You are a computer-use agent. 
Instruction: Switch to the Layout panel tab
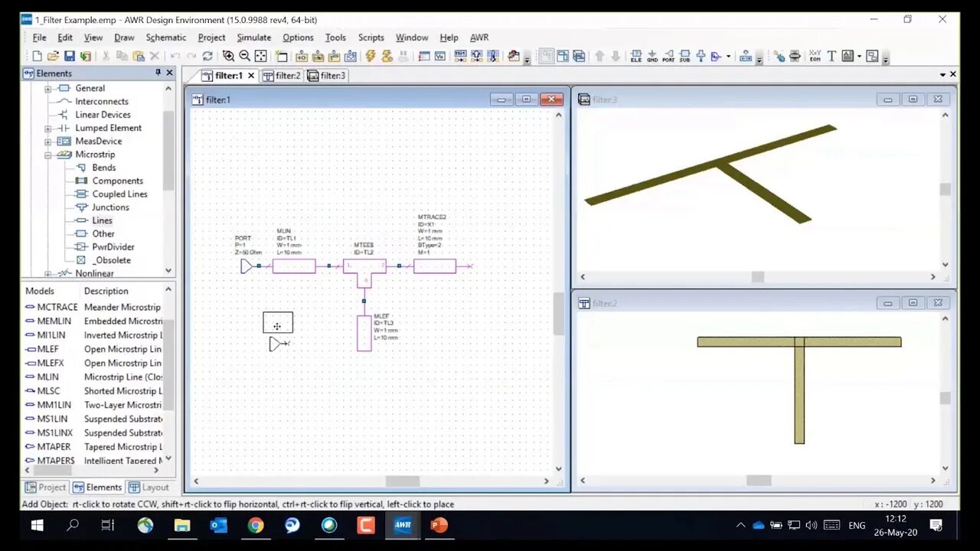149,487
